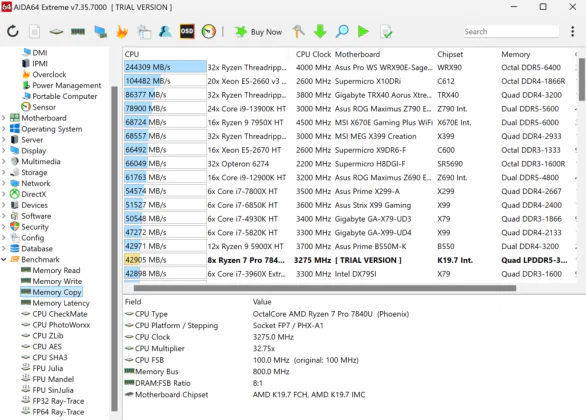Open the SensorPanel gauge icon

point(209,31)
